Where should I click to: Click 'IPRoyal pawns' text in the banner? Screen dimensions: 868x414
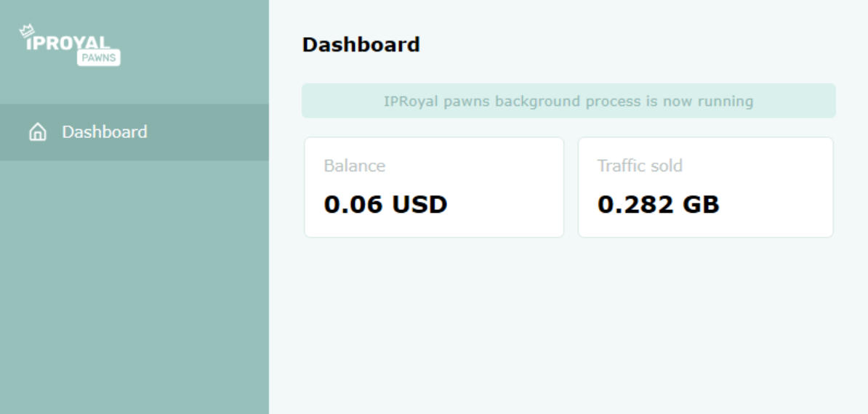pyautogui.click(x=437, y=101)
